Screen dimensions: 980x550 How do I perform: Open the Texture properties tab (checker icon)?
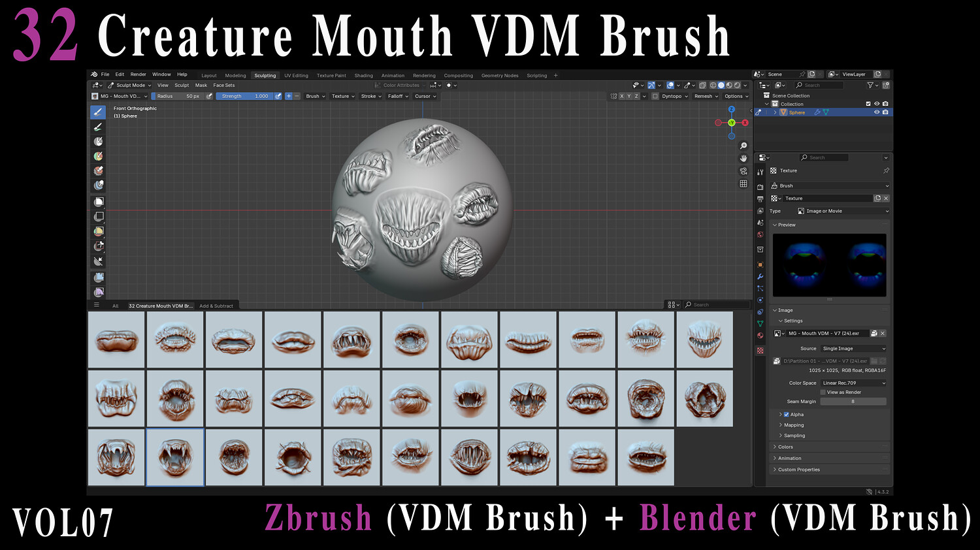(760, 351)
